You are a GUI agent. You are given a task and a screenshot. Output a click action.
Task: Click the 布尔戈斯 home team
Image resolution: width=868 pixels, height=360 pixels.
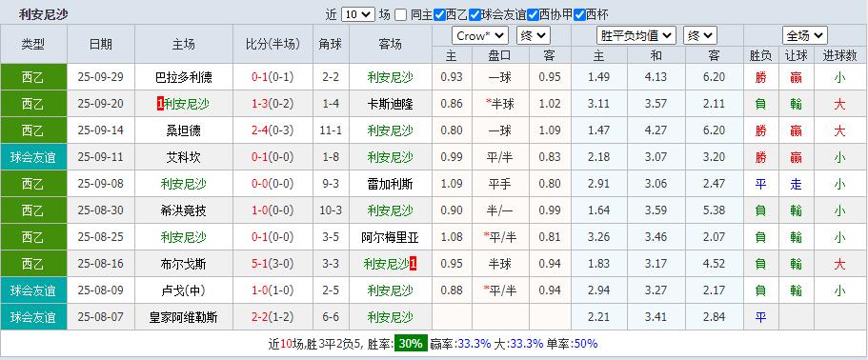pos(184,264)
